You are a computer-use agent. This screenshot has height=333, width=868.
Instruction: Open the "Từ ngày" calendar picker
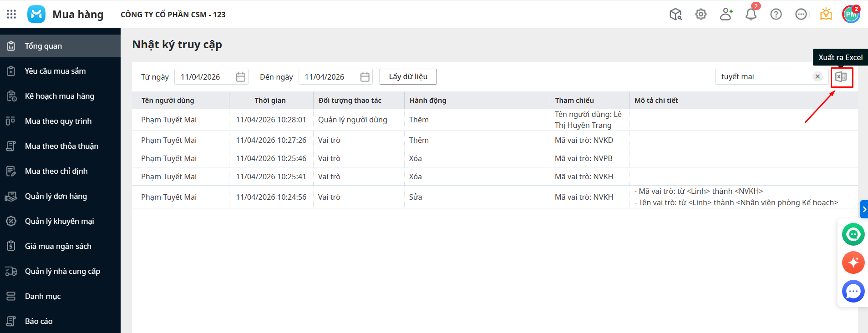[241, 77]
